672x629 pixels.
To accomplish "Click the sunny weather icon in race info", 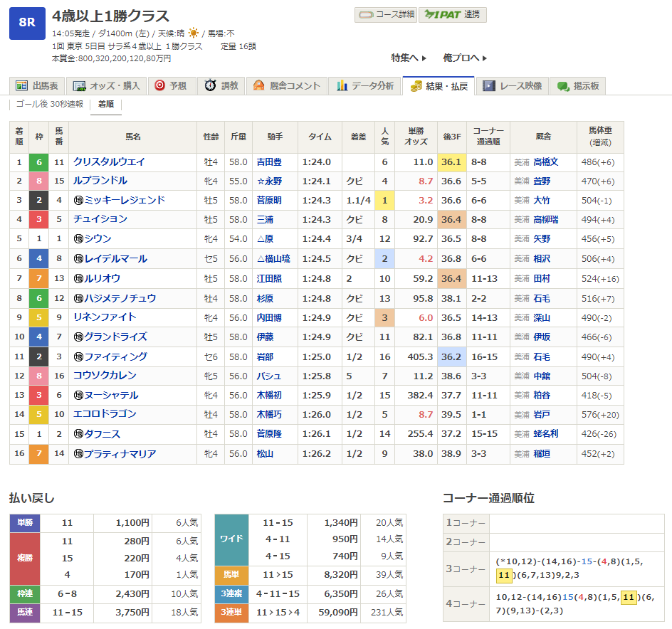I will point(194,33).
